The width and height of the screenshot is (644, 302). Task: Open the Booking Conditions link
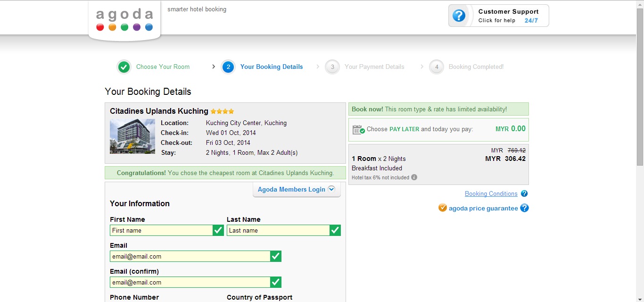pyautogui.click(x=491, y=193)
